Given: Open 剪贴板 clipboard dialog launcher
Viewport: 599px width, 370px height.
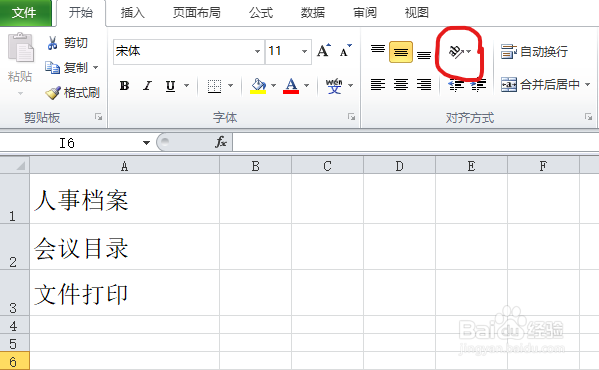Looking at the screenshot, I should (x=99, y=117).
